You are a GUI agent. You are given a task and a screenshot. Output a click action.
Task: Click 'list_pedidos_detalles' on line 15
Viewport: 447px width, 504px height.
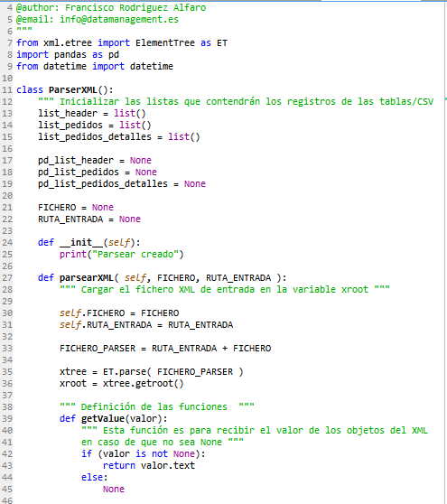(95, 137)
